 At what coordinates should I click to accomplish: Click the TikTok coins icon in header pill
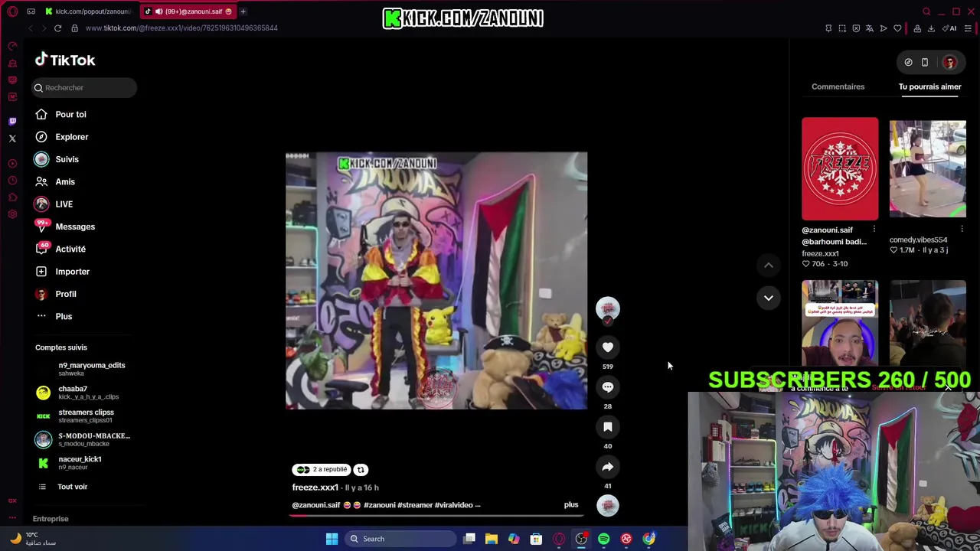tap(908, 62)
